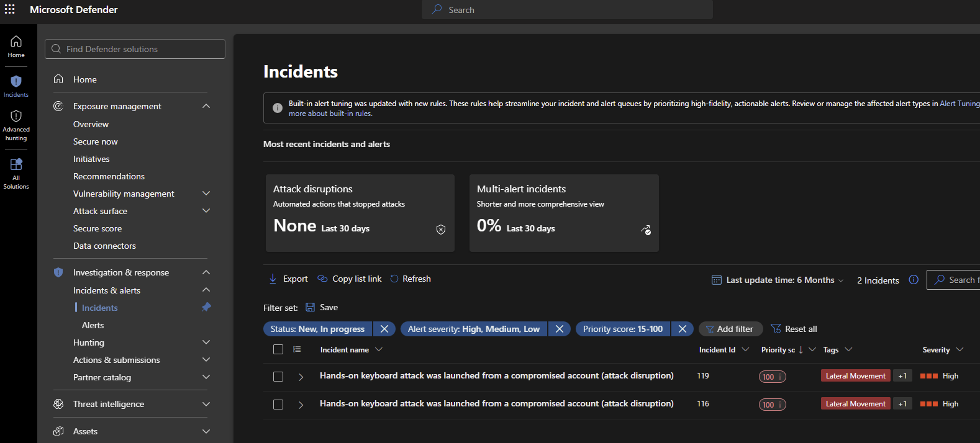Image resolution: width=980 pixels, height=443 pixels.
Task: Click Find Defender solutions search field
Action: [135, 49]
